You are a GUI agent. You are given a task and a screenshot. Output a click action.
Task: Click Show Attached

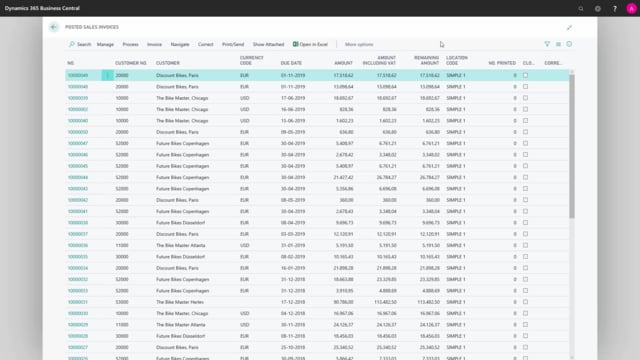click(268, 44)
